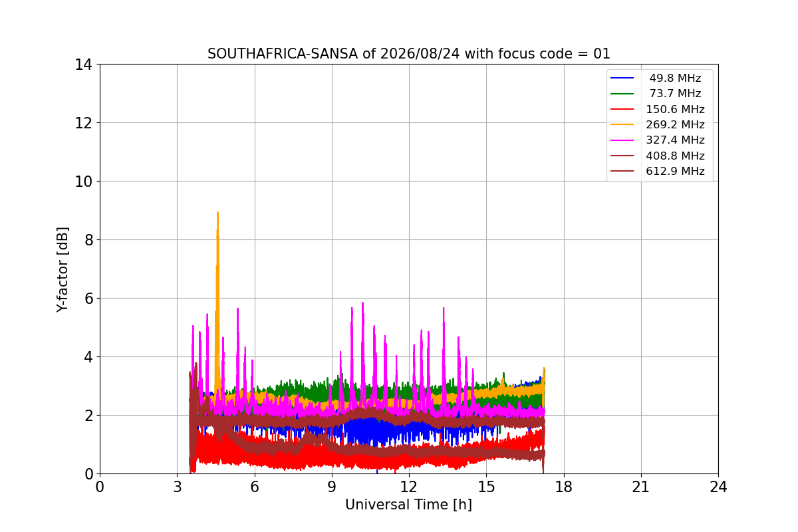Image resolution: width=798 pixels, height=532 pixels.
Task: Select the 612.9 MHz legend label
Action: [x=675, y=171]
